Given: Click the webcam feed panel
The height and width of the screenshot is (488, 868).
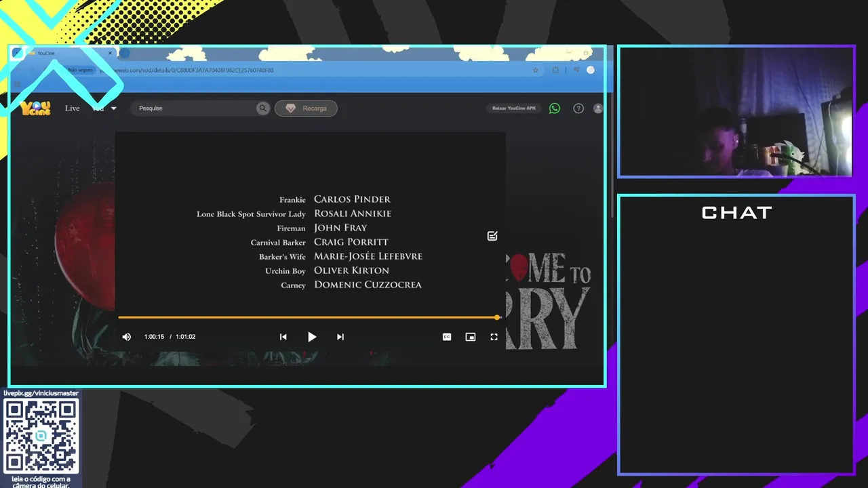Looking at the screenshot, I should [x=735, y=112].
